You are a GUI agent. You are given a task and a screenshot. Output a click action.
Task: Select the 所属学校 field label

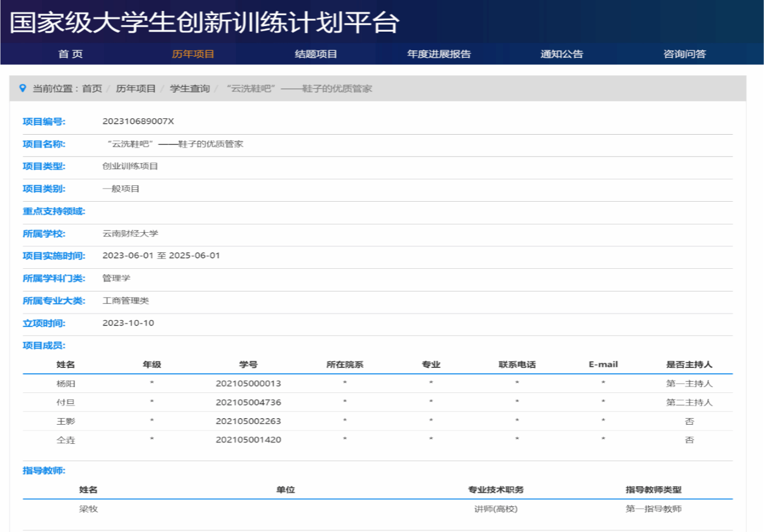click(x=44, y=233)
